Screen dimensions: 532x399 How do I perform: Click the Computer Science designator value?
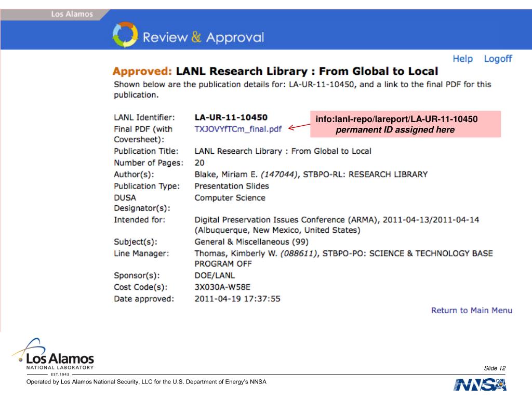pyautogui.click(x=230, y=198)
